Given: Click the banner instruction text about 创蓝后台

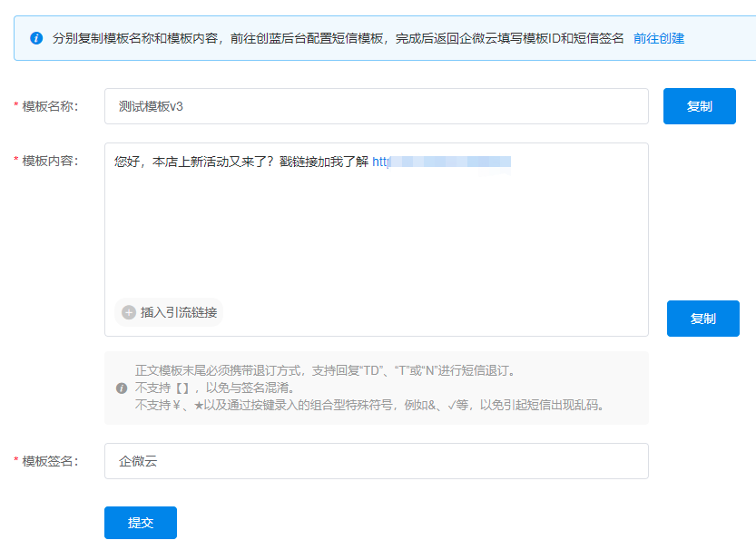Looking at the screenshot, I should (x=338, y=38).
